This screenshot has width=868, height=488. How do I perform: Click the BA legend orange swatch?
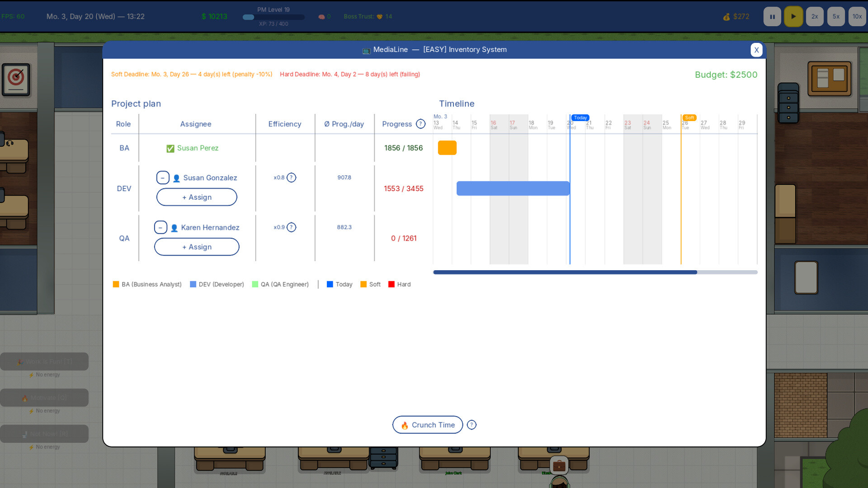pyautogui.click(x=116, y=284)
